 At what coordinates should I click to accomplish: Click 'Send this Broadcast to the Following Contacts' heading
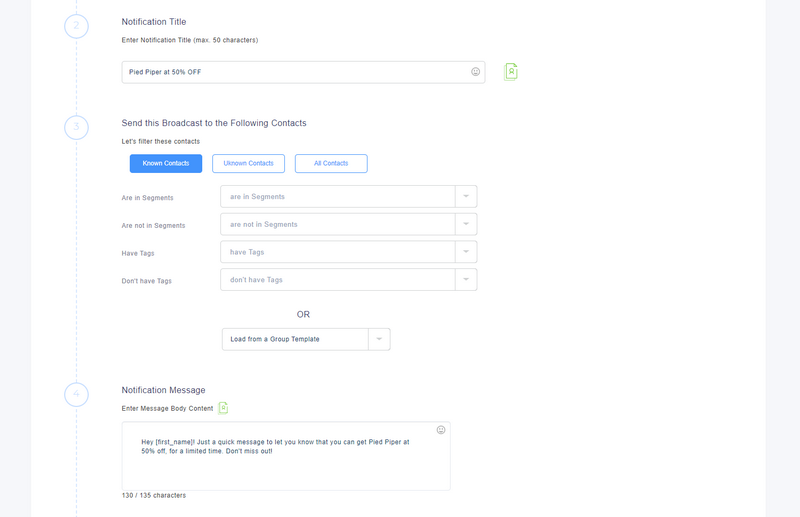click(214, 123)
